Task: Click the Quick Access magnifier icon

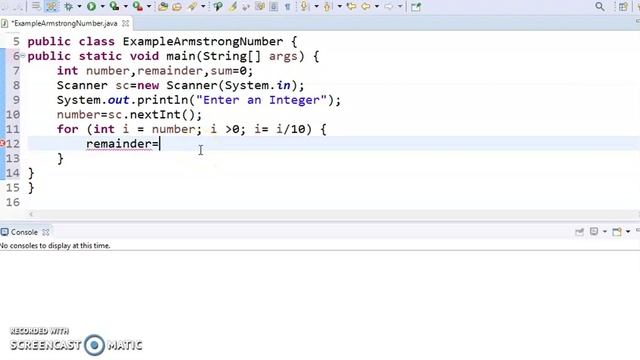Action: coord(600,7)
